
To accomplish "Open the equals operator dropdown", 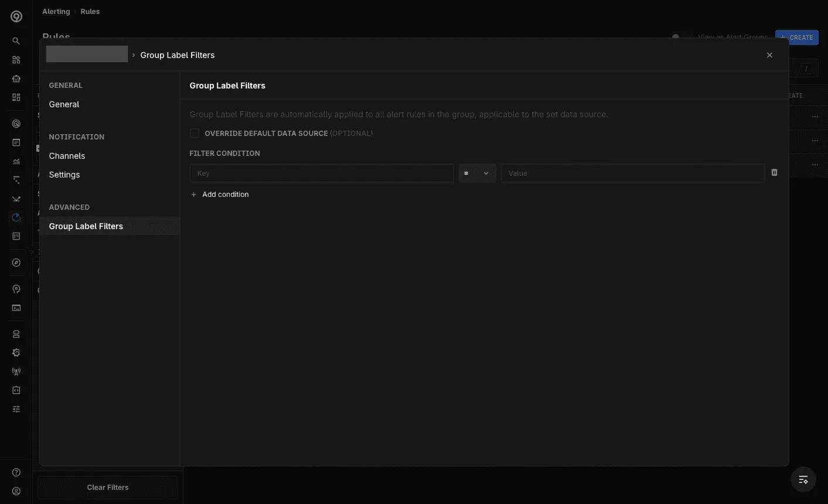I will (477, 173).
